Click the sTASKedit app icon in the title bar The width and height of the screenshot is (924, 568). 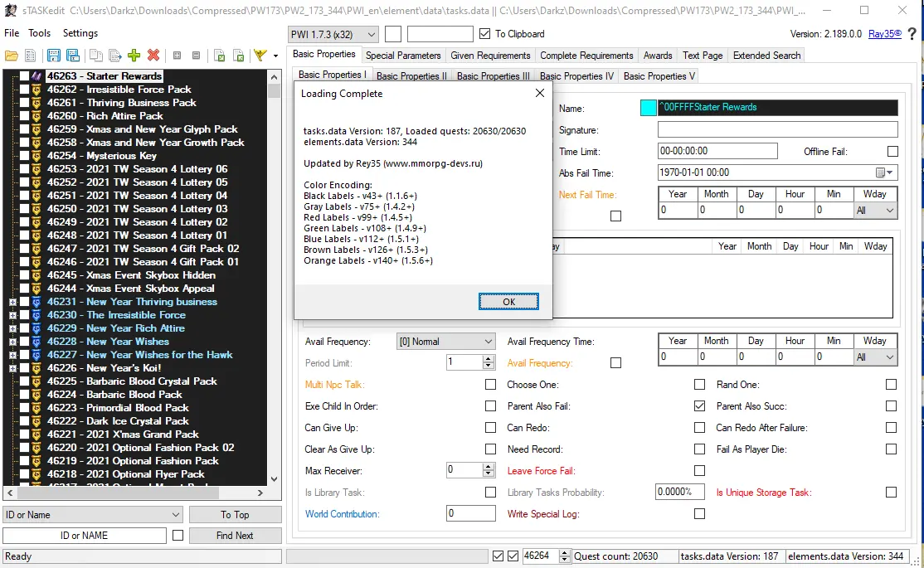11,10
